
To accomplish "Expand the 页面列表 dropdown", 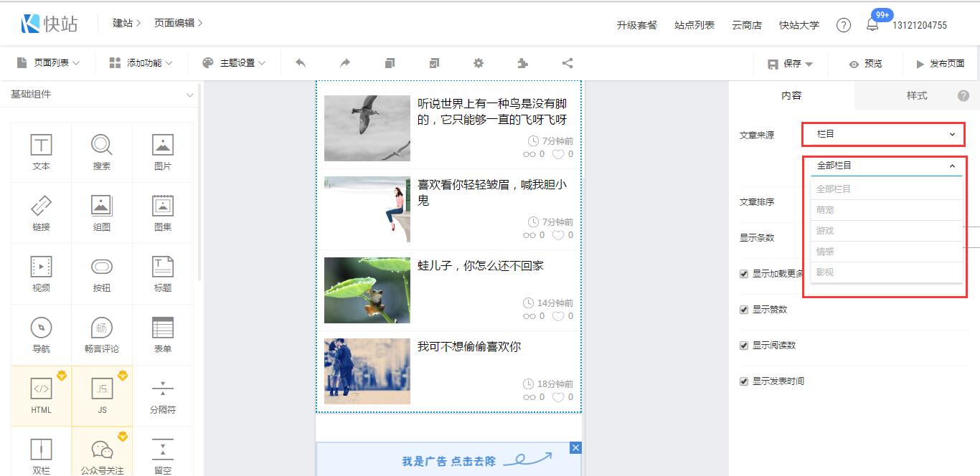I will point(49,63).
